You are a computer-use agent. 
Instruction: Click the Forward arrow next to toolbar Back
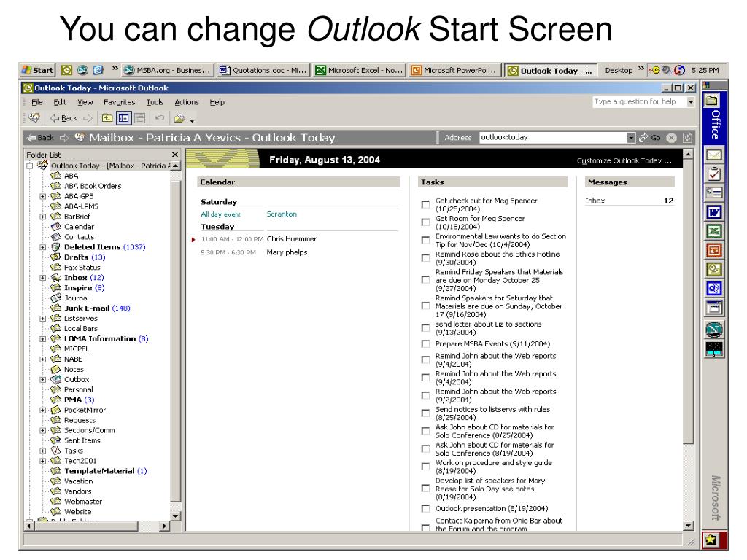pyautogui.click(x=88, y=118)
